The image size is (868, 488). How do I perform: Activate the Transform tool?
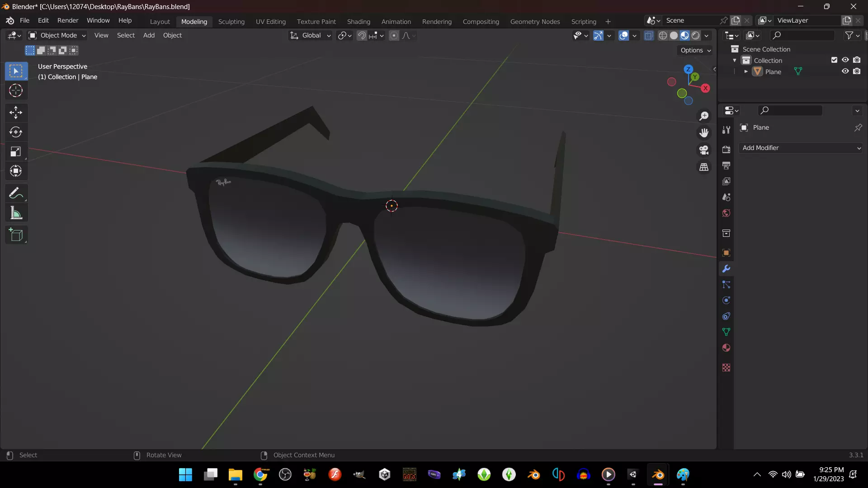click(16, 171)
